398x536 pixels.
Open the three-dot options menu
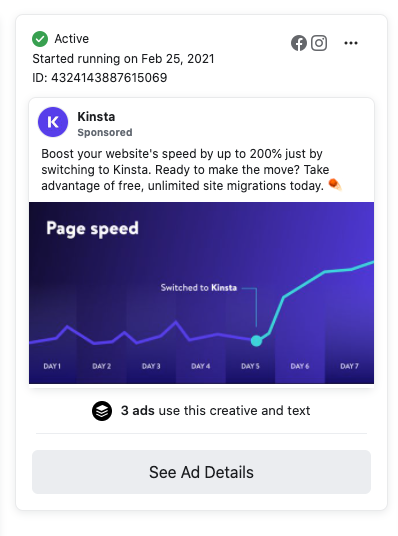click(x=351, y=43)
